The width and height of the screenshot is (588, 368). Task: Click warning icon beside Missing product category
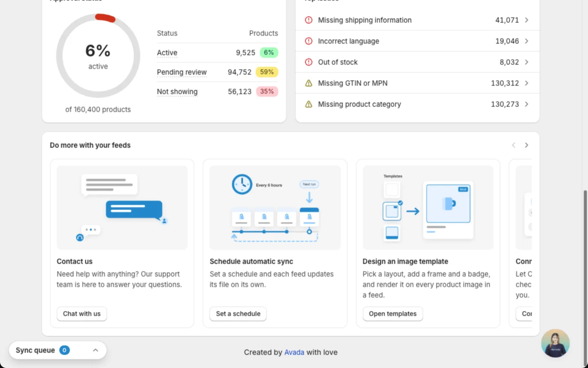click(309, 104)
